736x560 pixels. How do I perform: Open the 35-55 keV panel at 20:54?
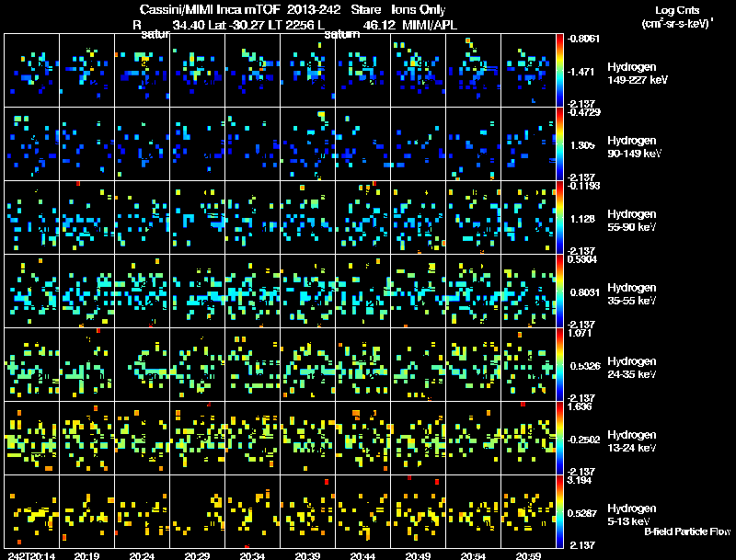[x=474, y=291]
